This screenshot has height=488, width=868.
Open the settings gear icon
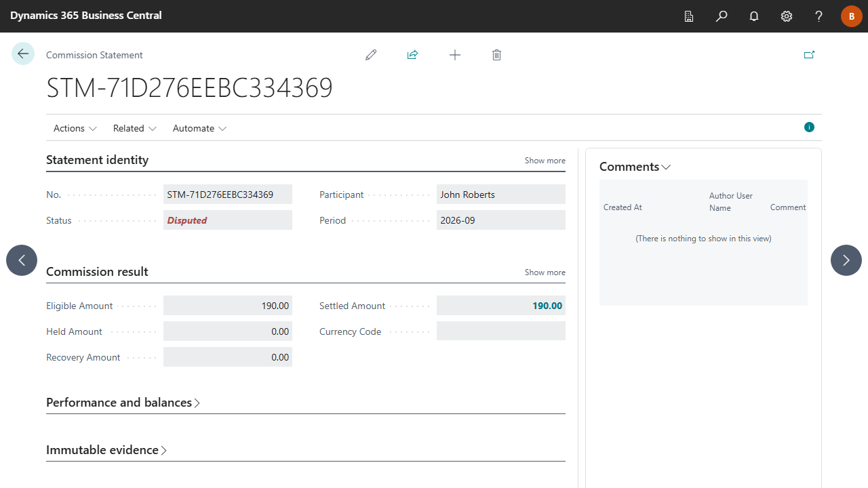[x=787, y=16]
